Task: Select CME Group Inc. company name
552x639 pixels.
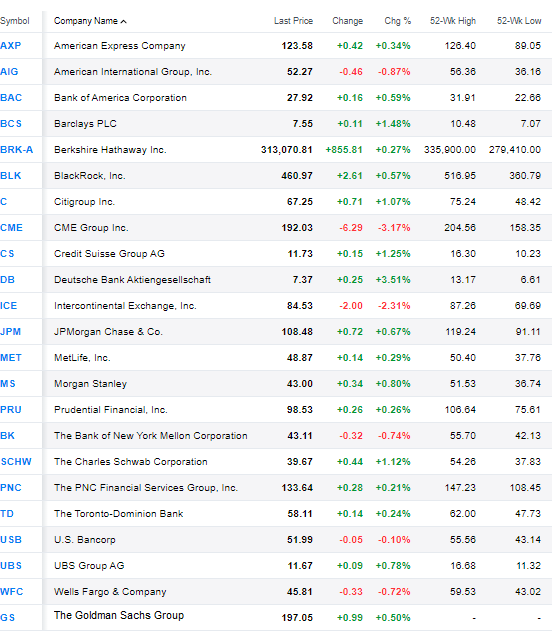Action: click(x=91, y=228)
